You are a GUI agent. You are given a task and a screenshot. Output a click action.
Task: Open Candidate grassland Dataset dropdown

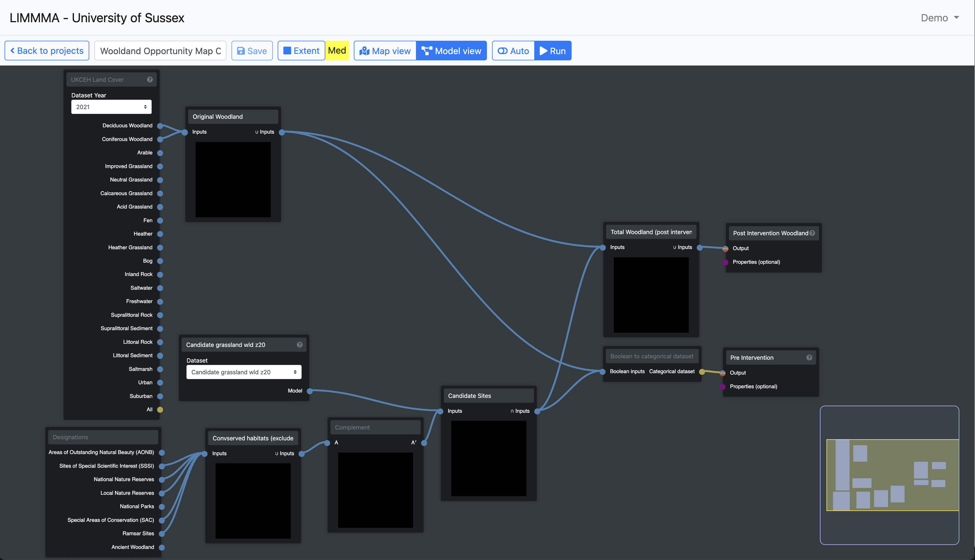coord(244,372)
